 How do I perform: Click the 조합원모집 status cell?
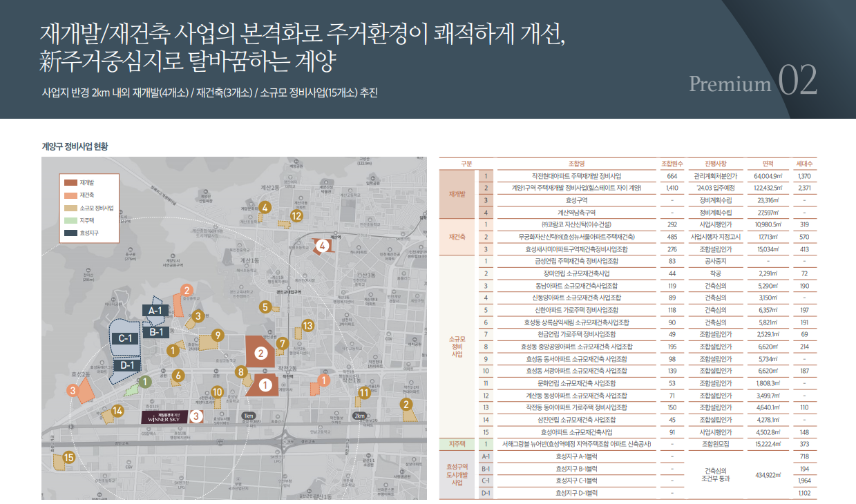tap(715, 444)
